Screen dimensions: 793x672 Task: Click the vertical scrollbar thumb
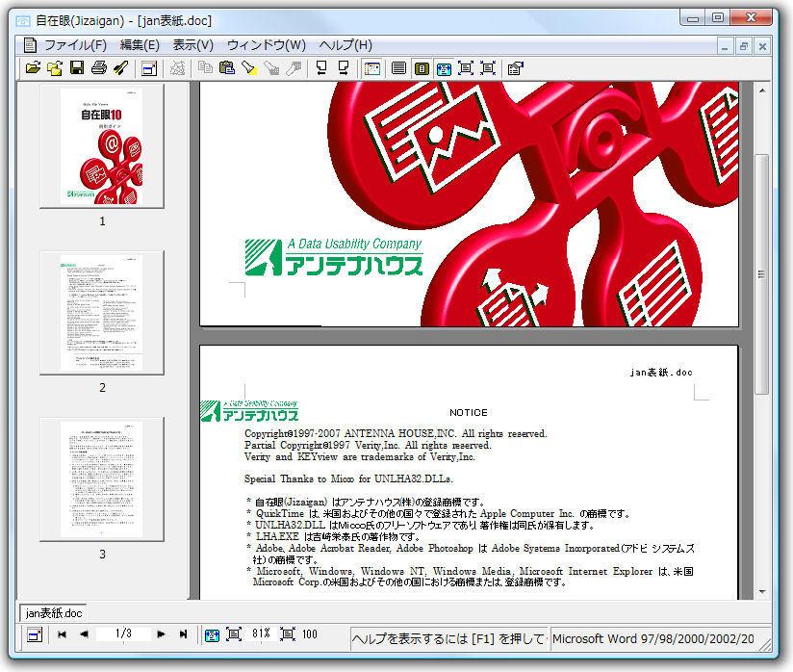(762, 274)
